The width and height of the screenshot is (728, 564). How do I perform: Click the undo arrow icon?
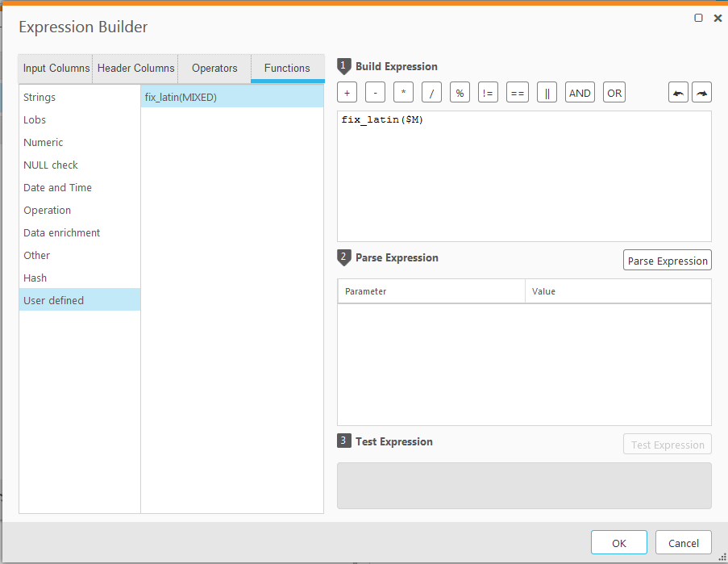point(678,93)
